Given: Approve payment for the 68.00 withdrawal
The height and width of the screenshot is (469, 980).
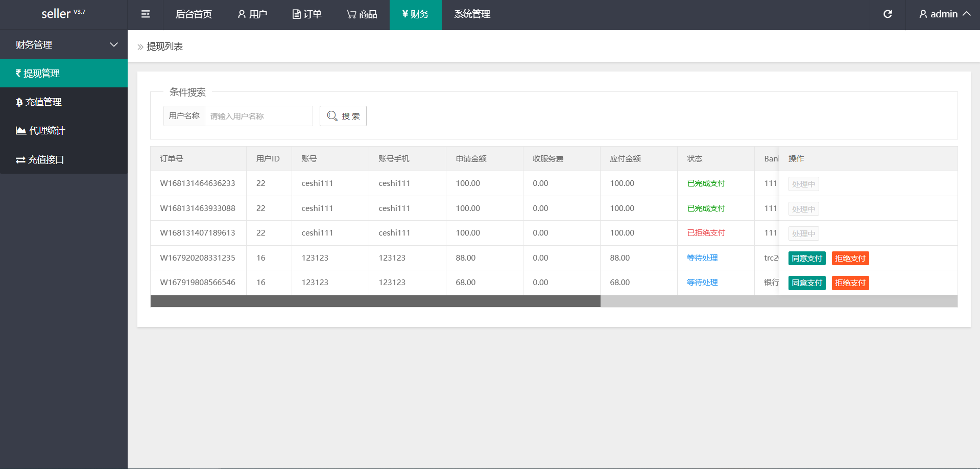Looking at the screenshot, I should tap(807, 283).
